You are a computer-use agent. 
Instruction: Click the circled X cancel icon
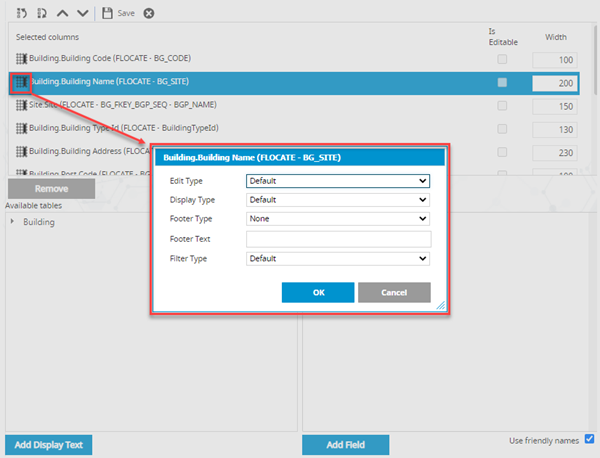[149, 13]
